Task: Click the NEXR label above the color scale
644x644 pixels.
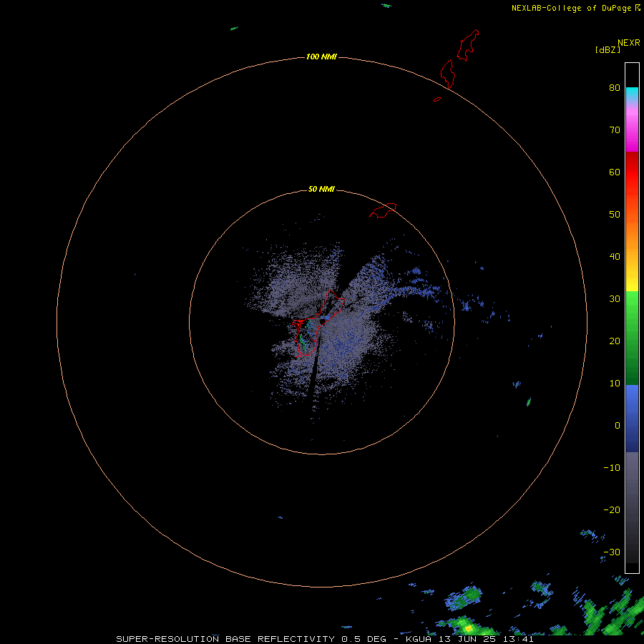Action: (629, 43)
